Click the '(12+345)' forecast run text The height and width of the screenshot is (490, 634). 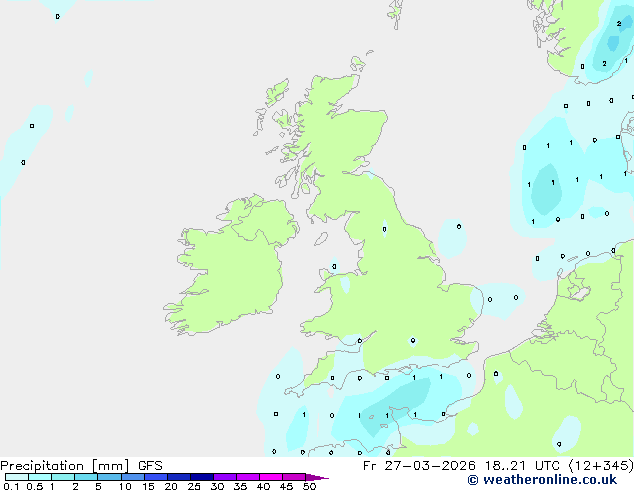(601, 466)
